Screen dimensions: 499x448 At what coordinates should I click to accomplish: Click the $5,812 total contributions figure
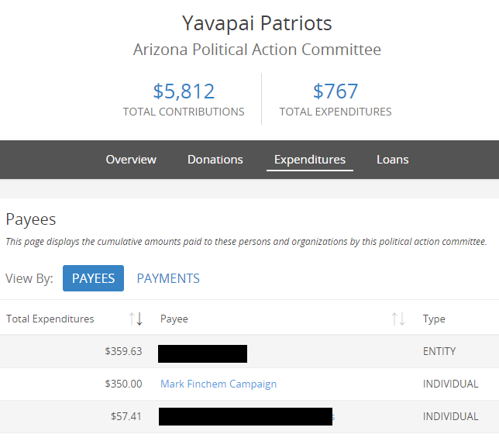click(x=184, y=91)
